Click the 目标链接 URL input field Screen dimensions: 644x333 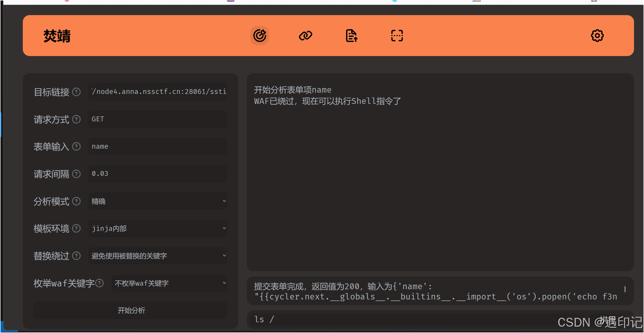click(157, 92)
